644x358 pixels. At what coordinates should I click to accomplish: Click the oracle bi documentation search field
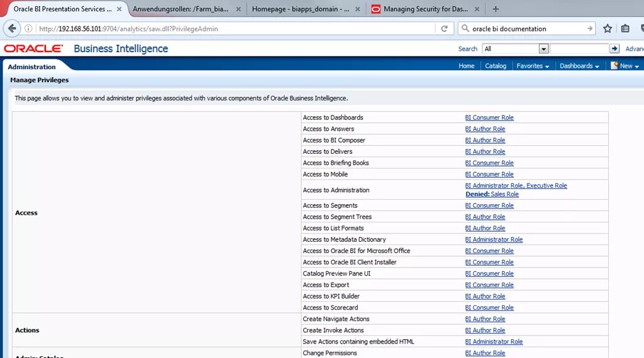528,29
